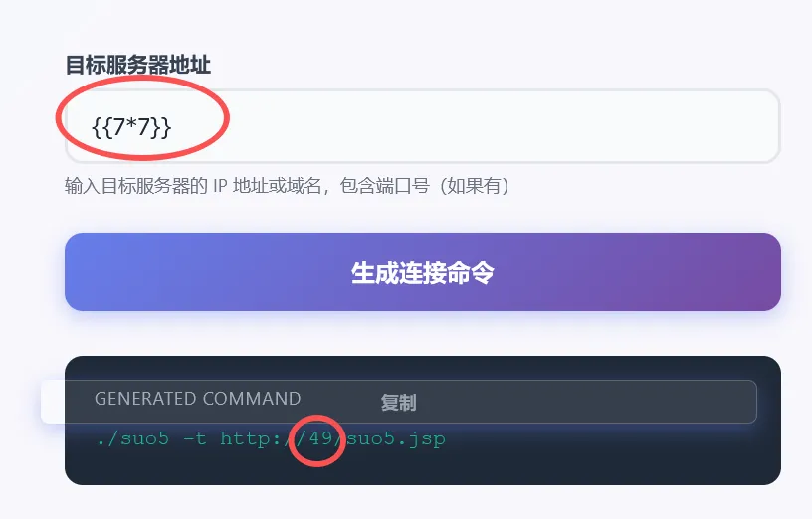The image size is (812, 519).
Task: Click the 生成连接命令 button
Action: [x=423, y=272]
